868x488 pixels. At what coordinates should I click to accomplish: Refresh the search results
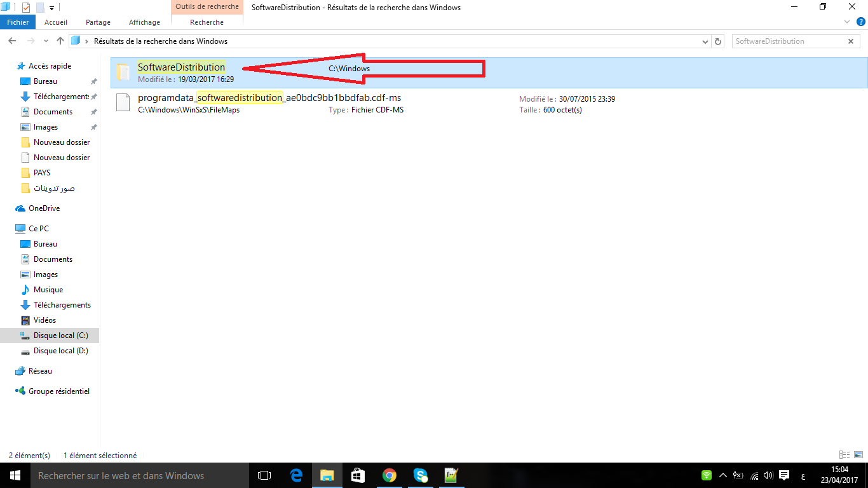point(718,41)
